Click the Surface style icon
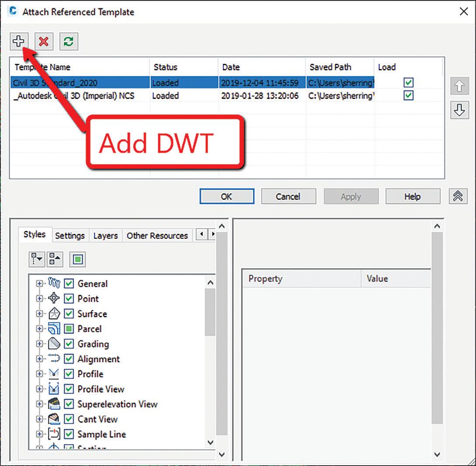 point(54,313)
